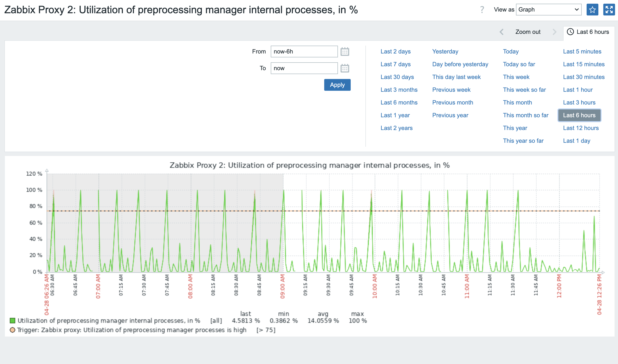
Task: Open the View as Graph dropdown
Action: (x=549, y=10)
